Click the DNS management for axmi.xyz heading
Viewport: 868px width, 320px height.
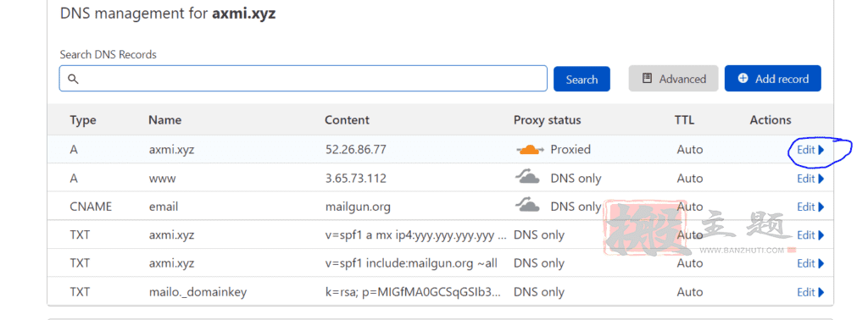[168, 14]
